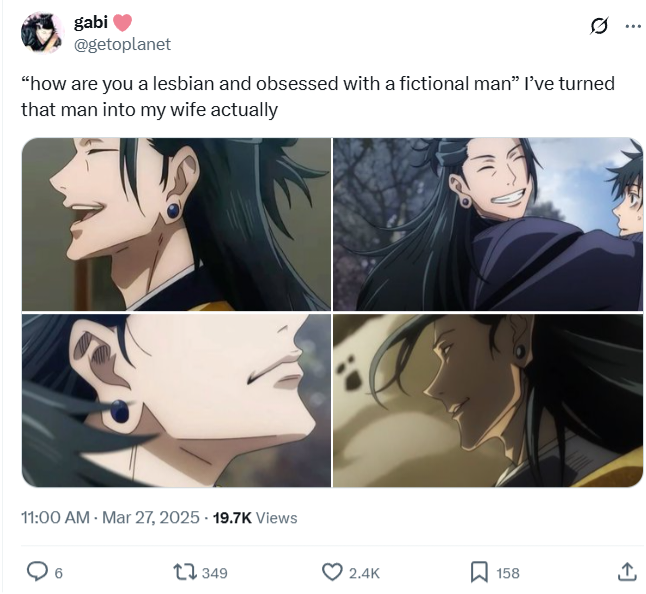Repost this tweet using the retweet icon
646x594 pixels.
tap(185, 572)
